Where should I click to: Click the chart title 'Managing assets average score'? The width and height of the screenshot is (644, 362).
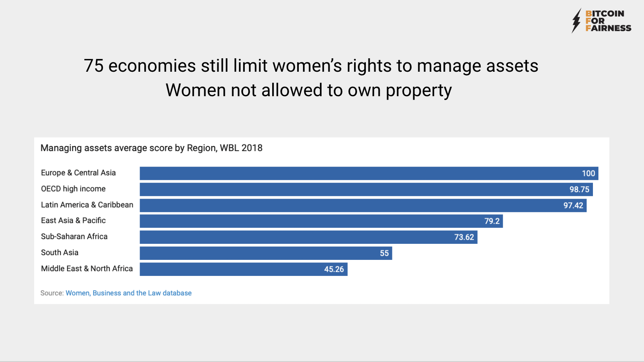pyautogui.click(x=152, y=148)
